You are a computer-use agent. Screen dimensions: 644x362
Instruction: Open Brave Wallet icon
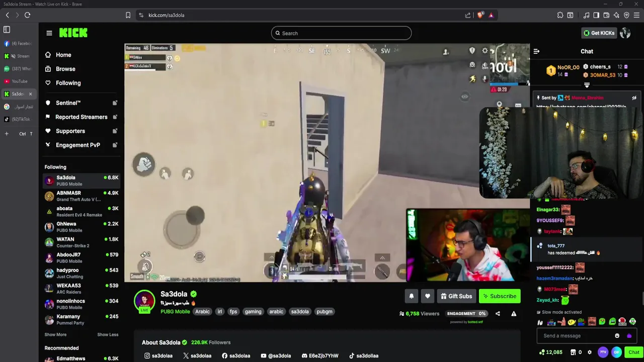[606, 15]
